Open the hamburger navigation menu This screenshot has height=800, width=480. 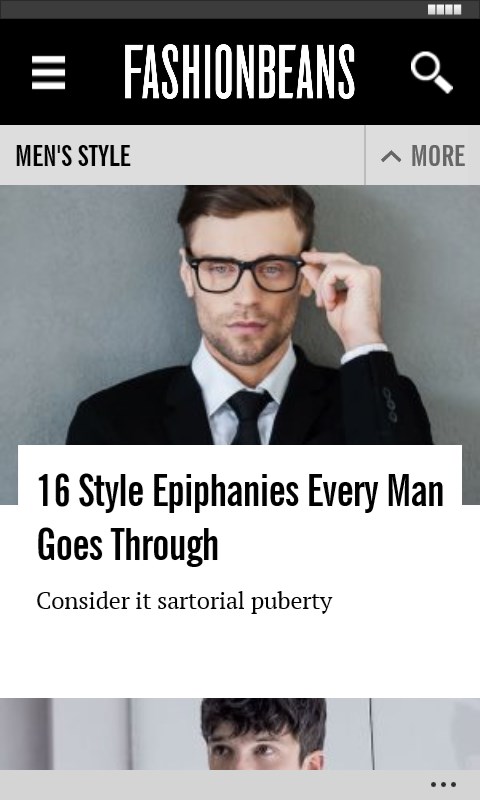pyautogui.click(x=48, y=72)
